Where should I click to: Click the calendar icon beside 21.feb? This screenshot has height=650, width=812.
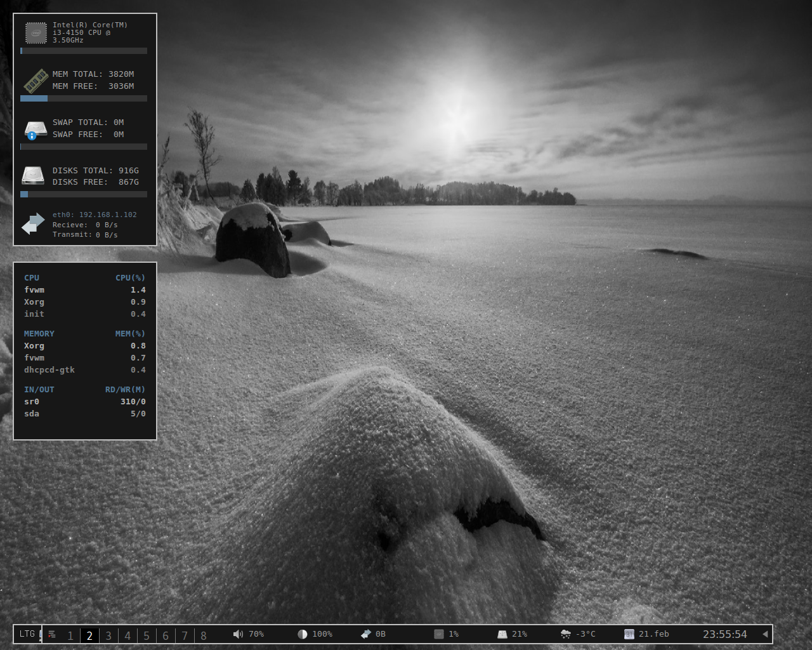click(x=629, y=634)
